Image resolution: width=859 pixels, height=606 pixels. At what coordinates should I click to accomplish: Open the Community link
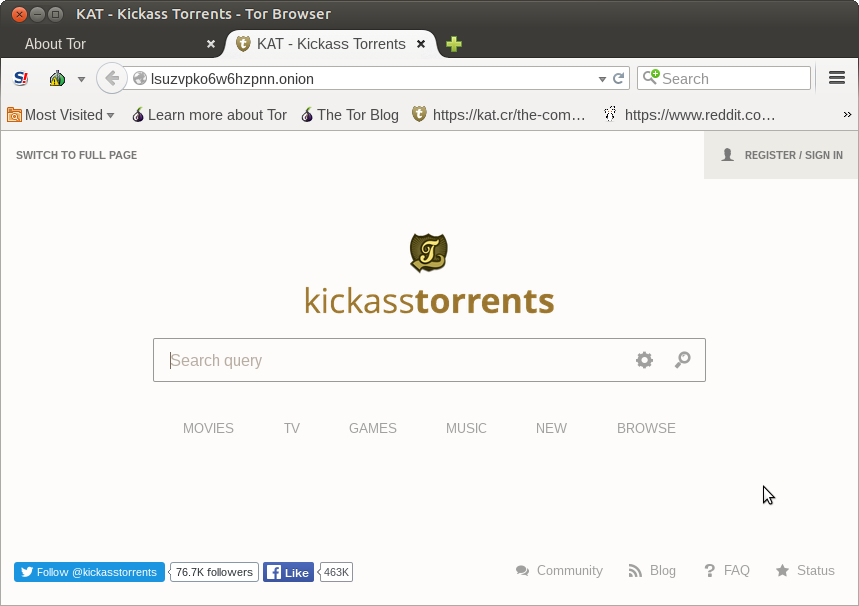pos(570,570)
